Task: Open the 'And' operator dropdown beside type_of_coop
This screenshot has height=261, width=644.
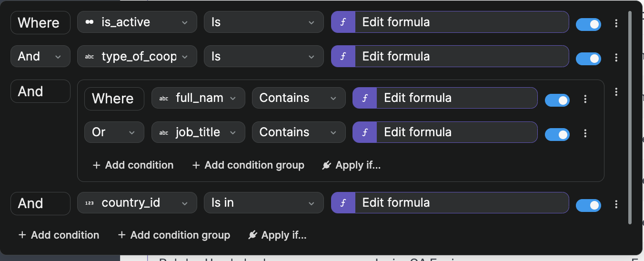Action: pyautogui.click(x=40, y=57)
